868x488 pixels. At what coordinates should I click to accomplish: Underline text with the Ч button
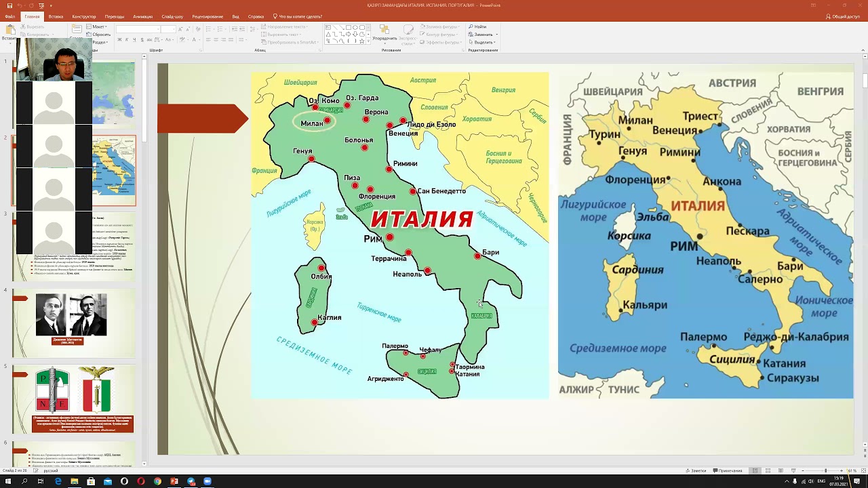coord(134,40)
